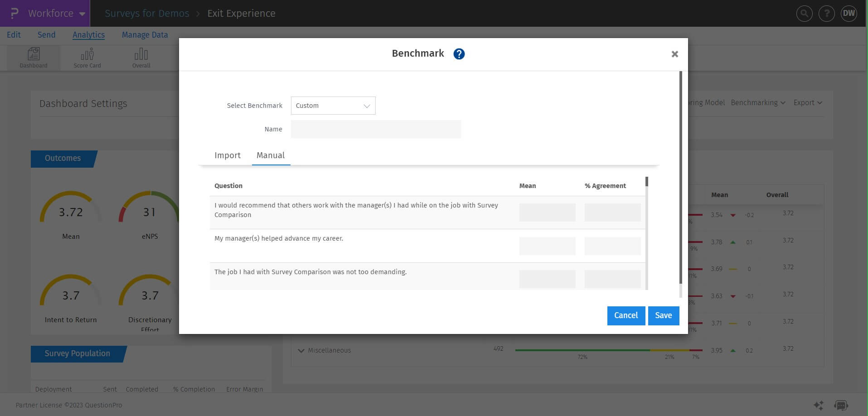Screen dimensions: 868x416
Task: Open the Manage Data tab
Action: coord(144,34)
